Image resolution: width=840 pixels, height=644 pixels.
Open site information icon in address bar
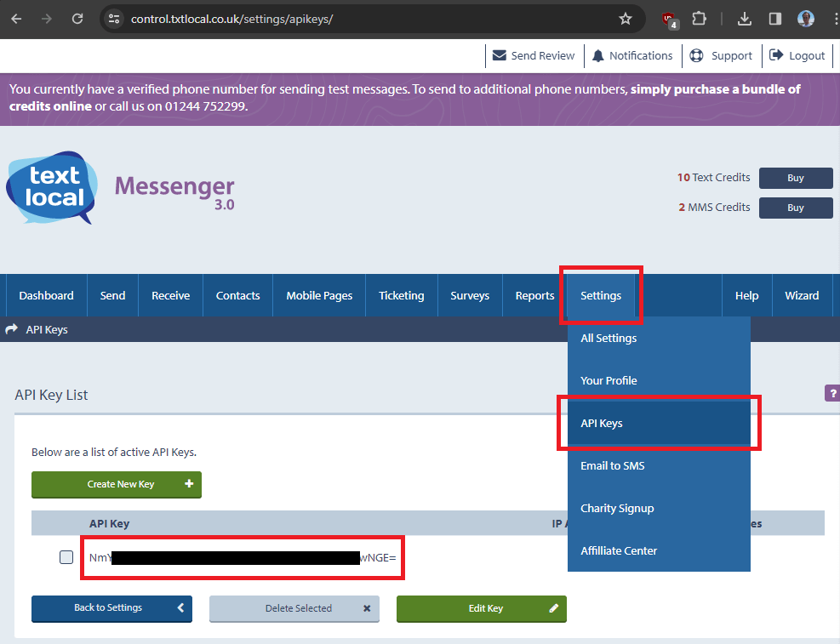(x=113, y=19)
